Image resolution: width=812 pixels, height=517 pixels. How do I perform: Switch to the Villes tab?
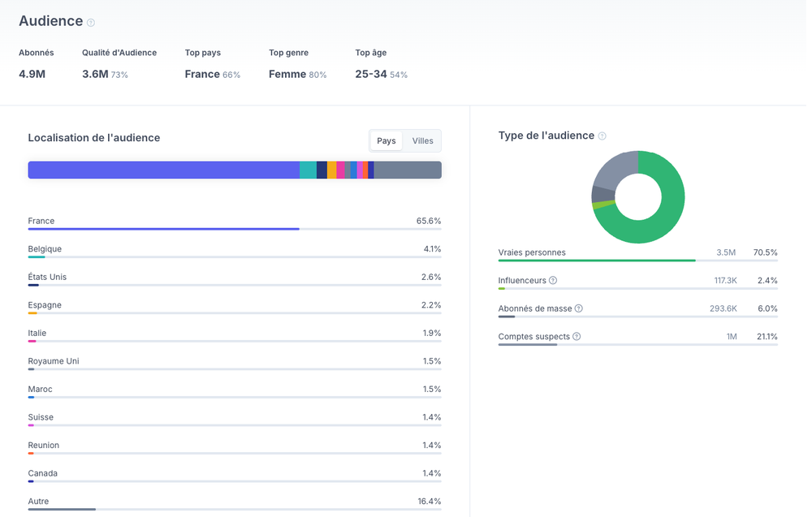[422, 140]
